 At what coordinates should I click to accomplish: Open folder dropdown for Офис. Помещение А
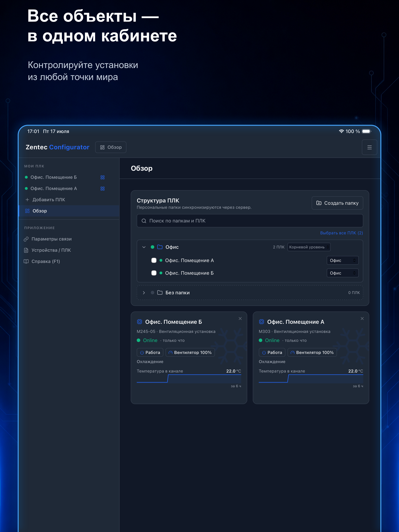pyautogui.click(x=343, y=260)
